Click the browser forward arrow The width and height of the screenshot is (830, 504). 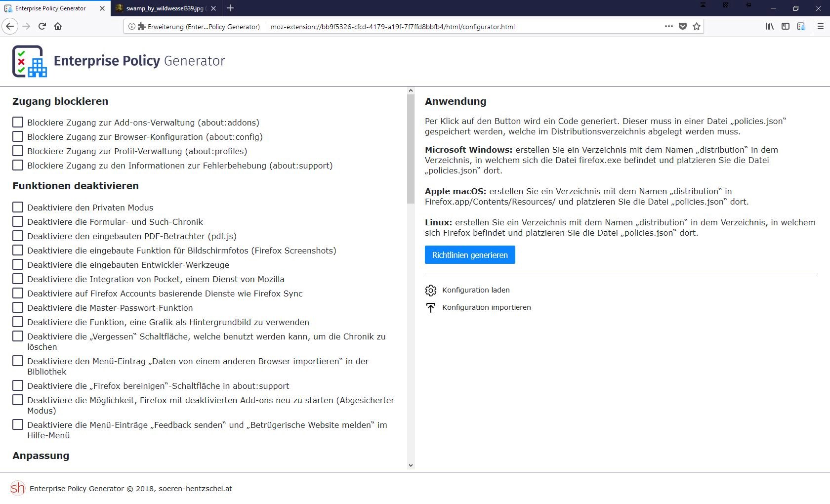(27, 26)
